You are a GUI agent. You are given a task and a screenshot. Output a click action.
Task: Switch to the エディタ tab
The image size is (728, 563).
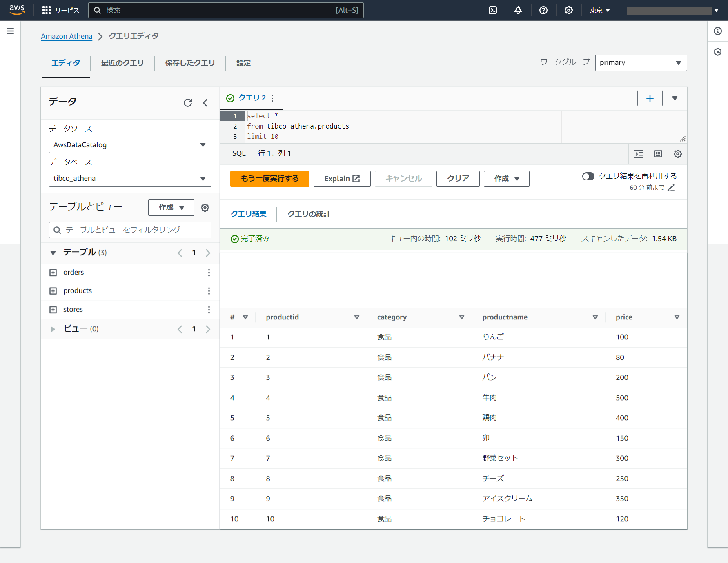(x=66, y=63)
